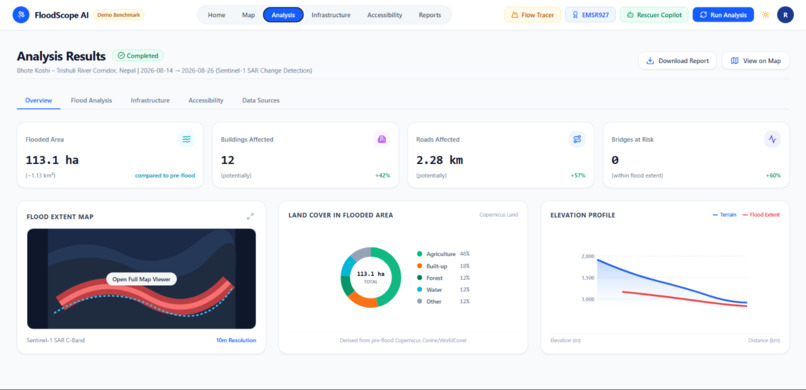
Task: Select the Agriculture green legend swatch
Action: tap(419, 254)
